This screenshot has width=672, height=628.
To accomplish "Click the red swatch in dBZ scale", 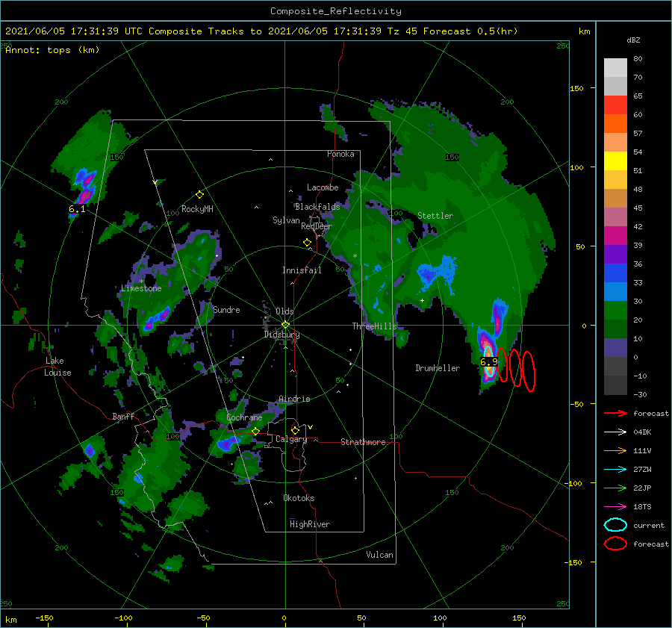I will 615,105.
